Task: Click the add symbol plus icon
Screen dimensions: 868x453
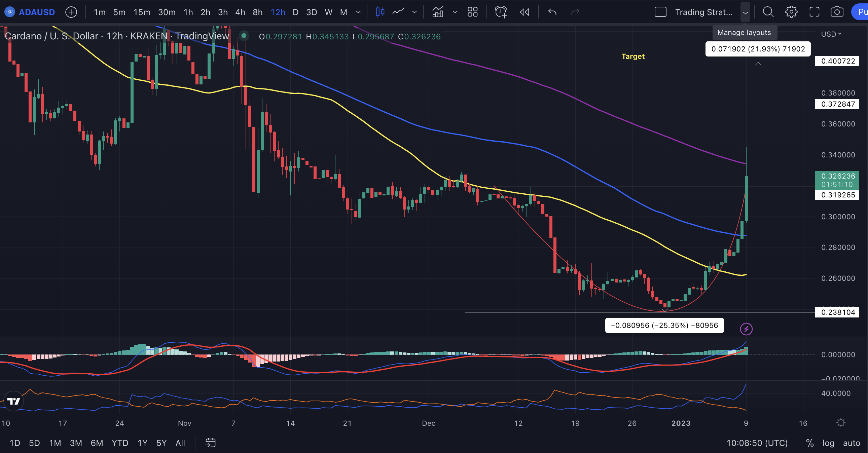Action: pos(71,12)
